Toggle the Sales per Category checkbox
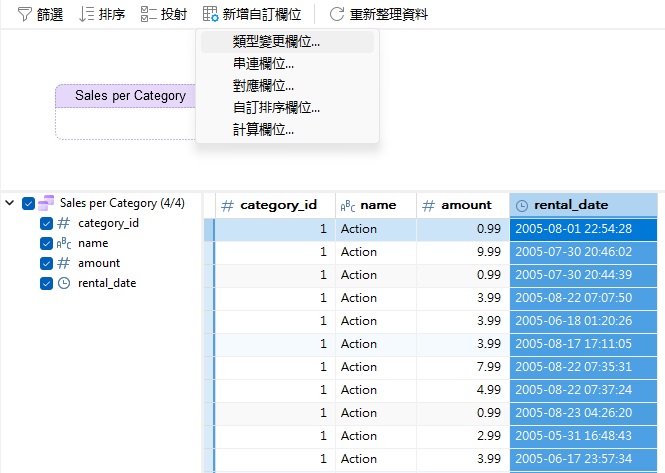This screenshot has height=473, width=665. 28,203
